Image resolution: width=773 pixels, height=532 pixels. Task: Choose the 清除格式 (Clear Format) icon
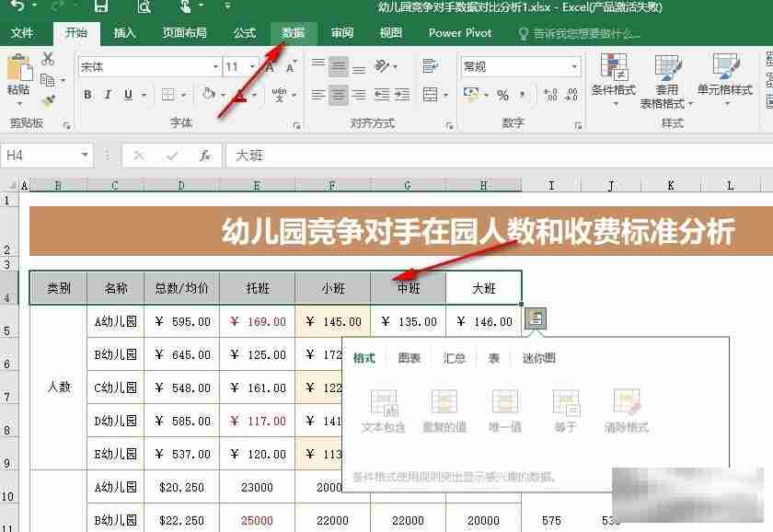[627, 405]
